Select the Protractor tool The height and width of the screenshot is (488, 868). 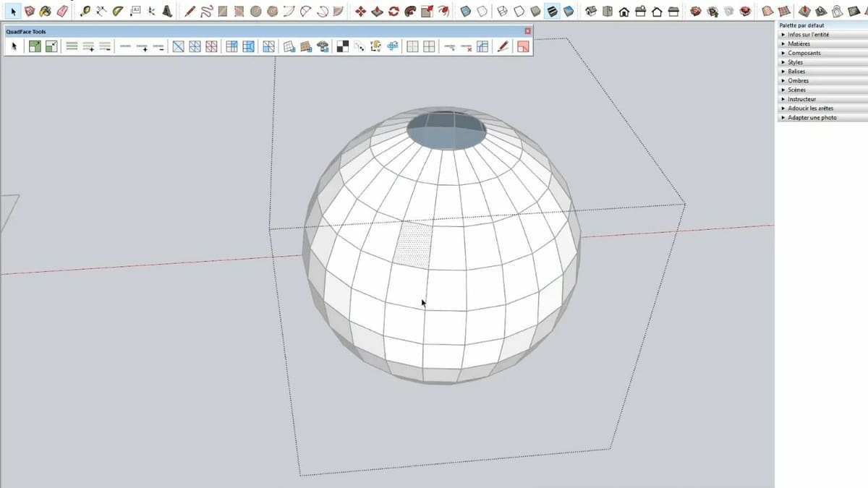(x=118, y=12)
